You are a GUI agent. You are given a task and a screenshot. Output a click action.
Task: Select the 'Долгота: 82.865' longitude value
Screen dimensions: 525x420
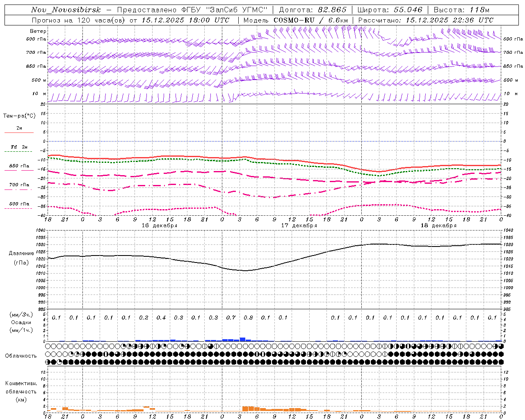click(x=313, y=10)
